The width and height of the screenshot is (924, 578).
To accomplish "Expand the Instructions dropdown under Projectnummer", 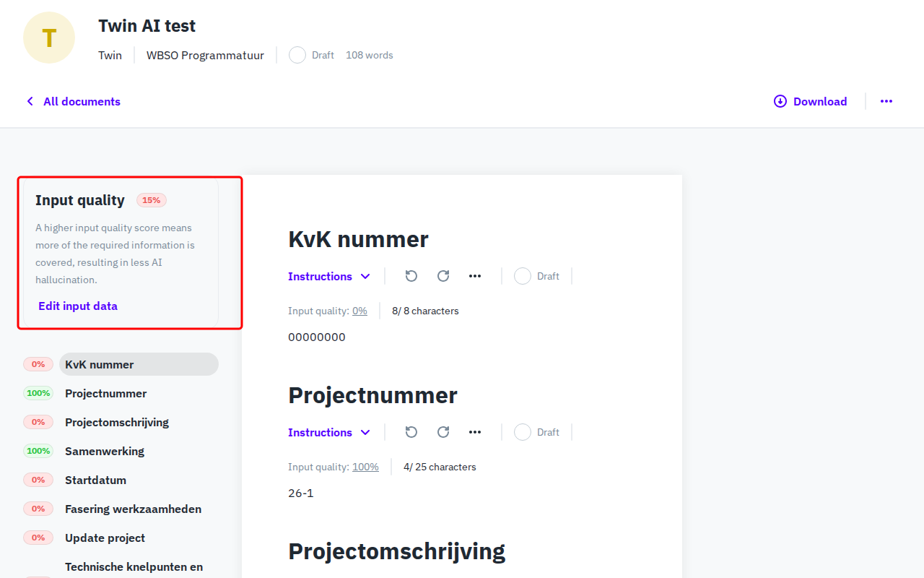I will point(329,432).
